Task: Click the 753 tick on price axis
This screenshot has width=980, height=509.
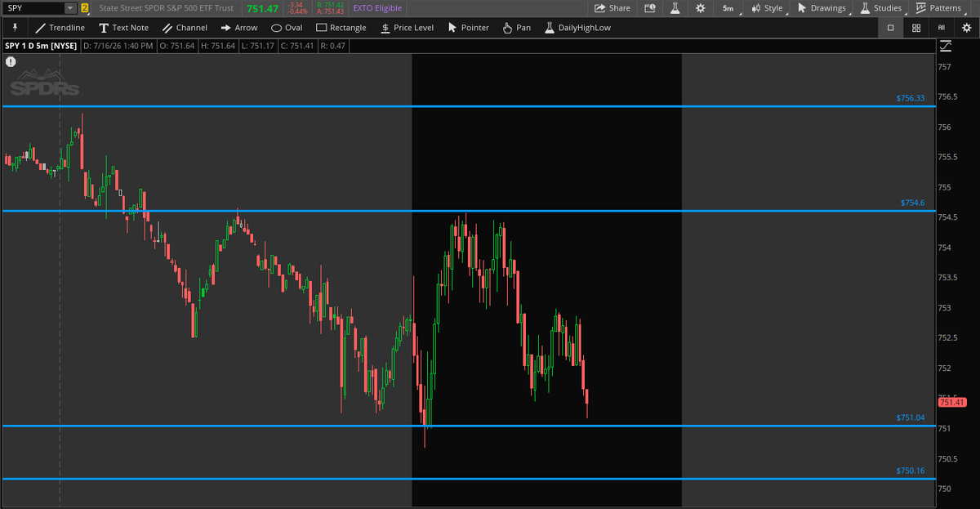Action: 943,308
